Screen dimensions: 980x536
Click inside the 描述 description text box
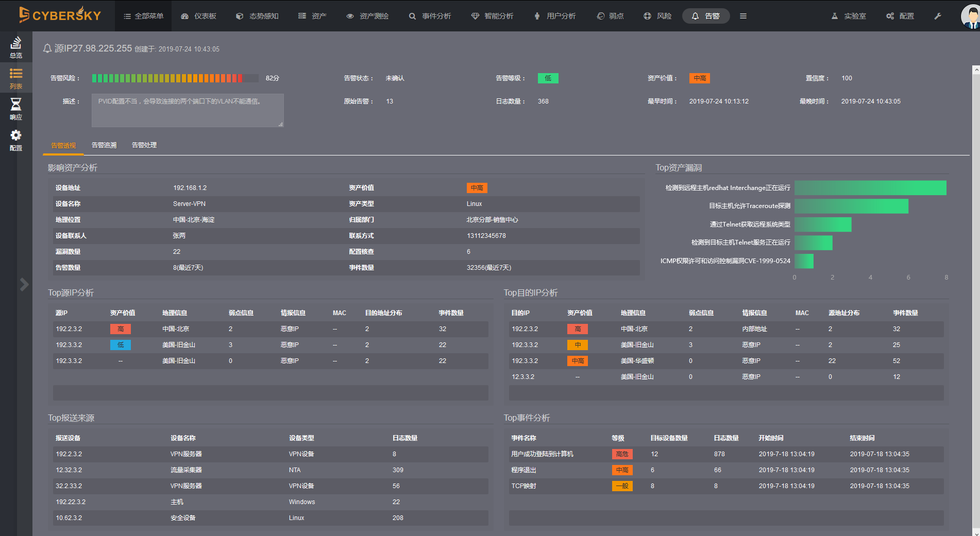click(x=188, y=110)
